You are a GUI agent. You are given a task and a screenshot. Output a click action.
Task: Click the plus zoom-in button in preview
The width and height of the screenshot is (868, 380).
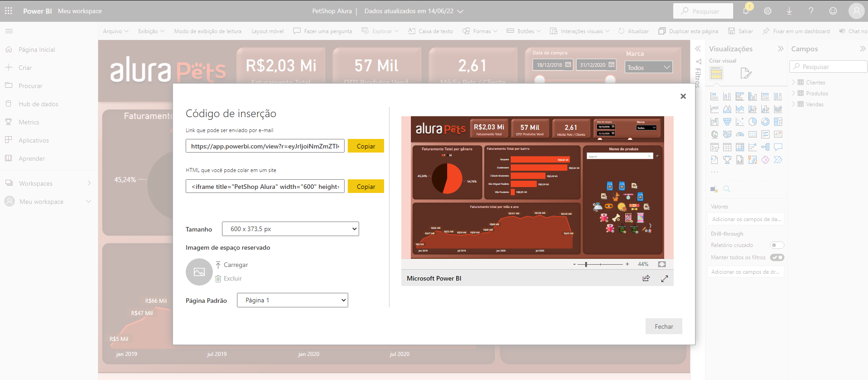[627, 264]
